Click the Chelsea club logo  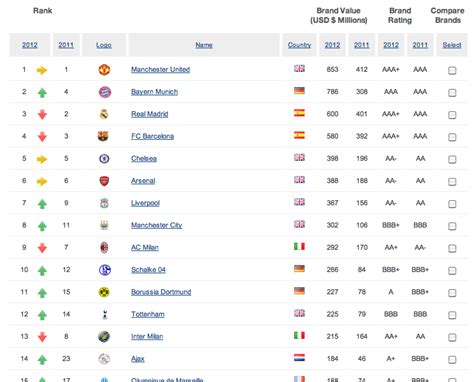104,159
